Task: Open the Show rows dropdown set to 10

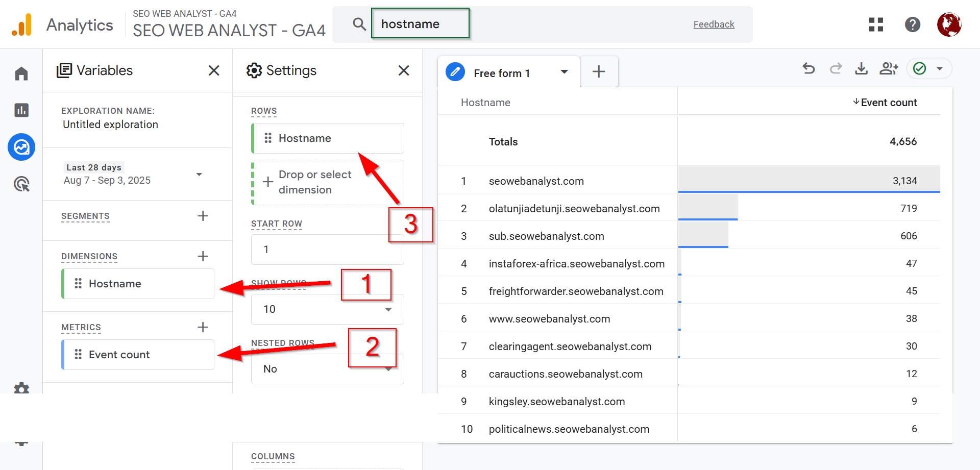Action: coord(328,309)
